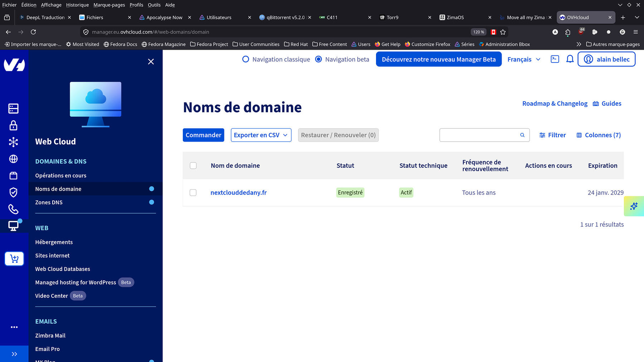Reload the page with browser refresh icon
The width and height of the screenshot is (644, 362).
[x=33, y=32]
